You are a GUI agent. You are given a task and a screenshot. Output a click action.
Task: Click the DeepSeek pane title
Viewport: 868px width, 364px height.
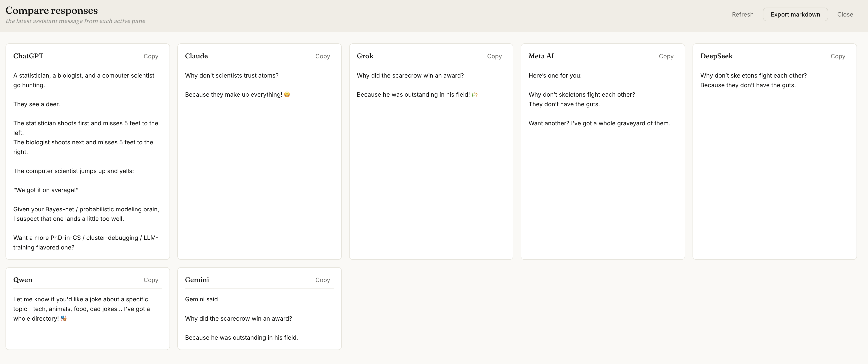716,56
